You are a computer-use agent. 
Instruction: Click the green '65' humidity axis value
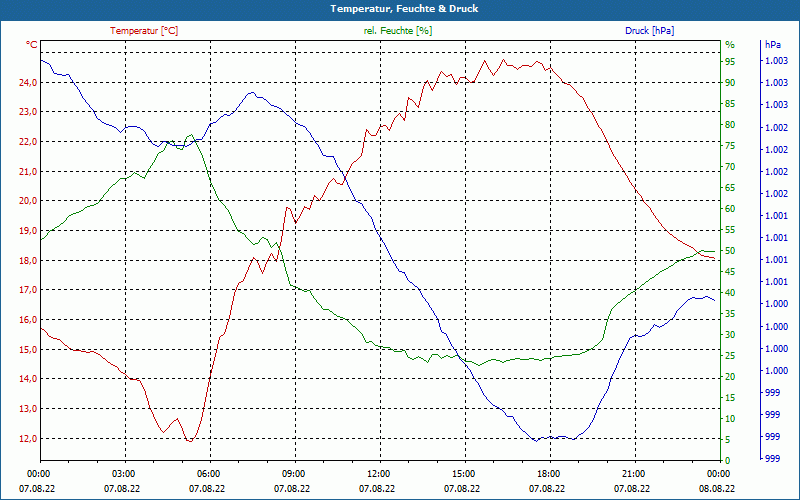pos(730,188)
